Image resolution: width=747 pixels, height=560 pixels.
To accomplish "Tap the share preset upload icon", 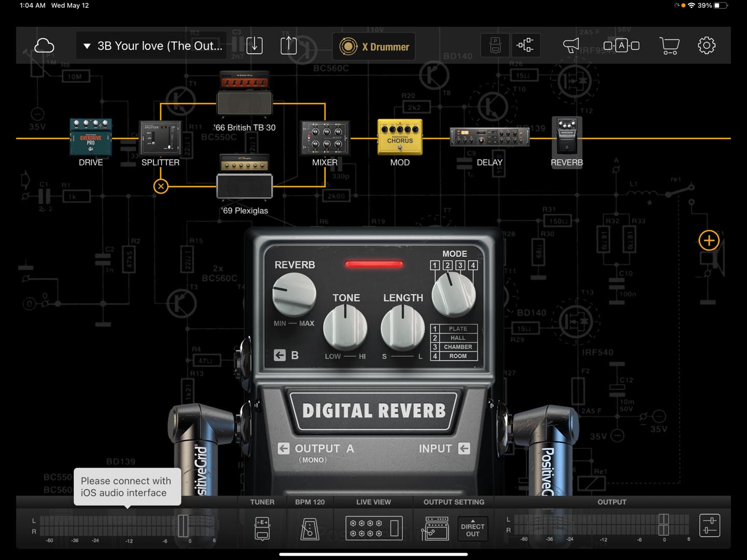I will pos(289,46).
